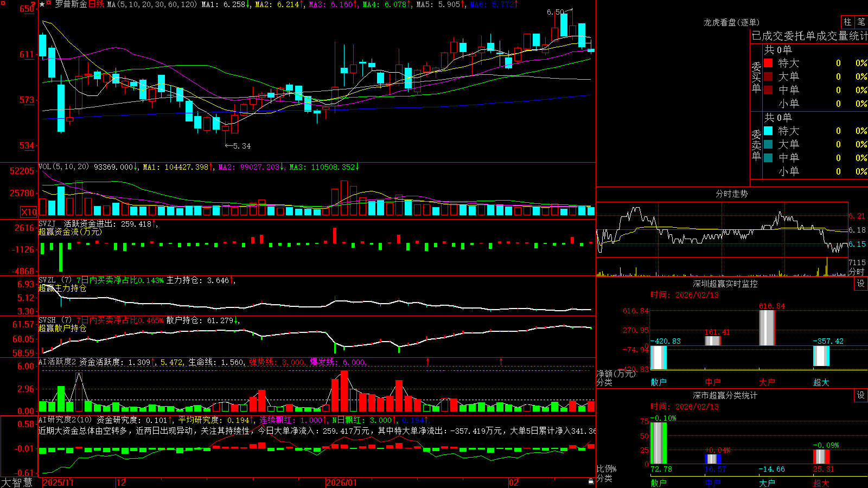Open settings 设 for 深圳超赢实时监控 panel
The width and height of the screenshot is (868, 488).
click(861, 284)
